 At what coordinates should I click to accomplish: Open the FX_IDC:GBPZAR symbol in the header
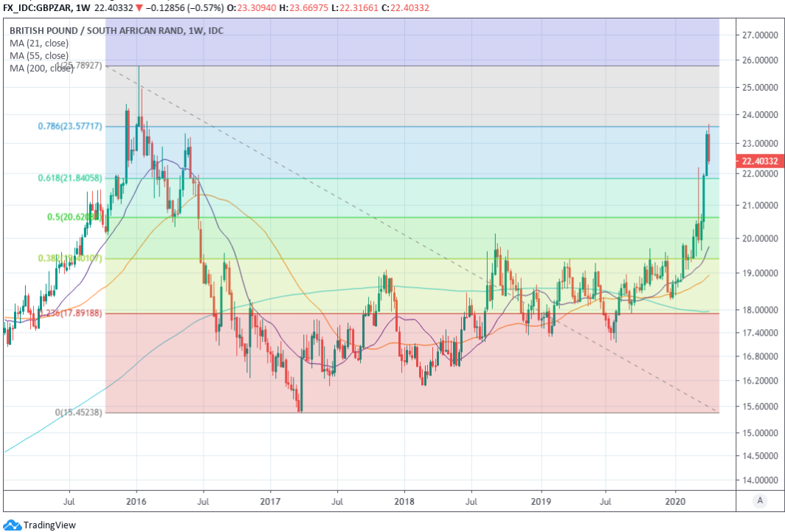click(37, 7)
